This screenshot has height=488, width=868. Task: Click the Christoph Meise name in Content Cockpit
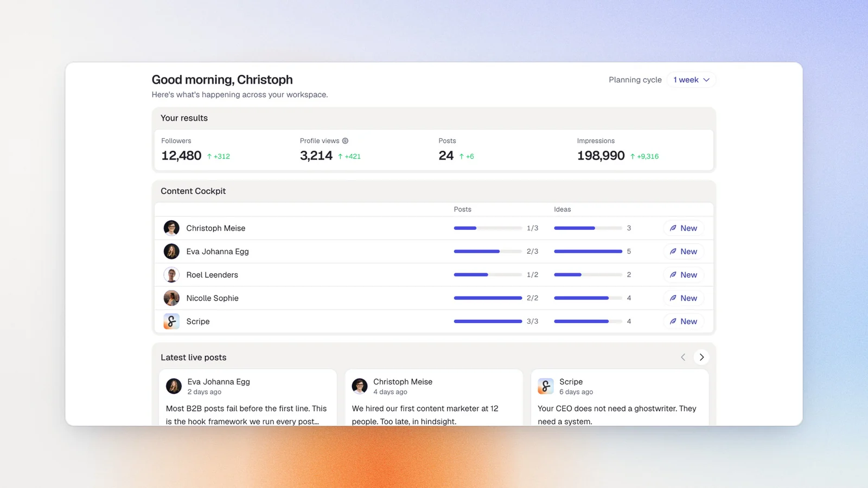(x=216, y=228)
